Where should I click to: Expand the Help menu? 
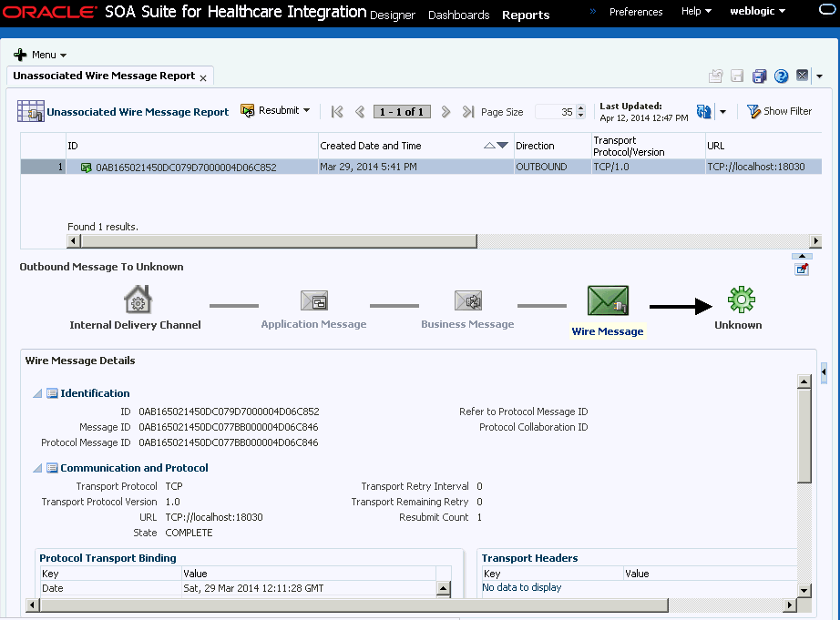click(x=696, y=11)
